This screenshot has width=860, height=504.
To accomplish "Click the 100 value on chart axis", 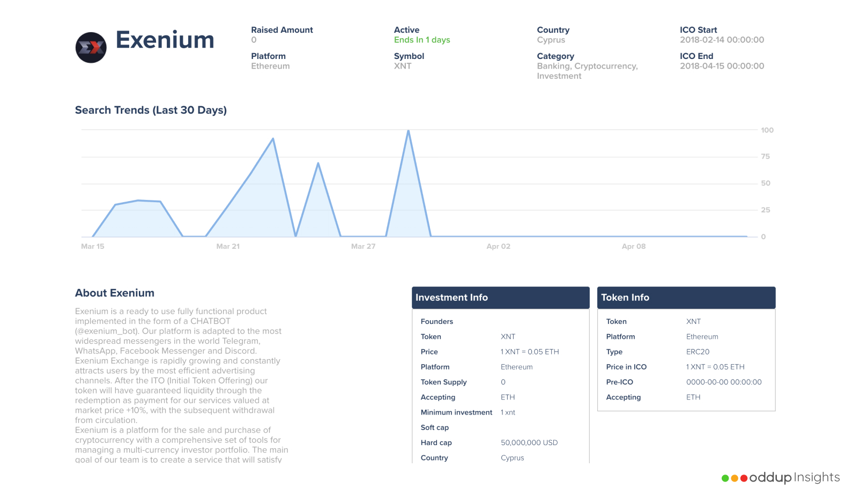I will point(767,130).
